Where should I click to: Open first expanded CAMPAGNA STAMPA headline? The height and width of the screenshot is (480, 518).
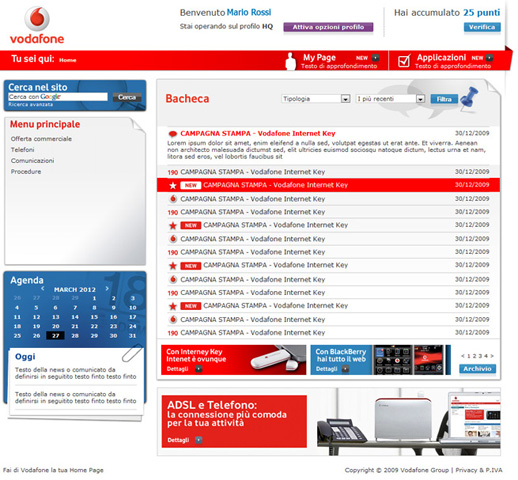258,133
